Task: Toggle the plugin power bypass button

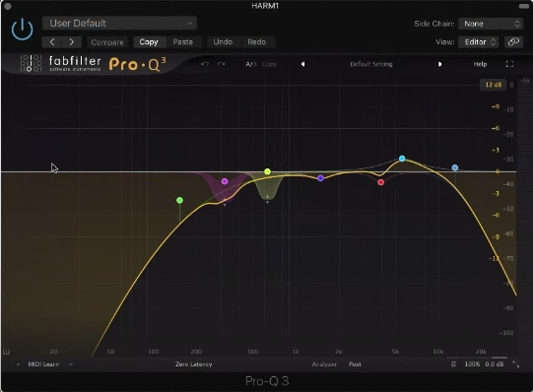Action: [22, 30]
